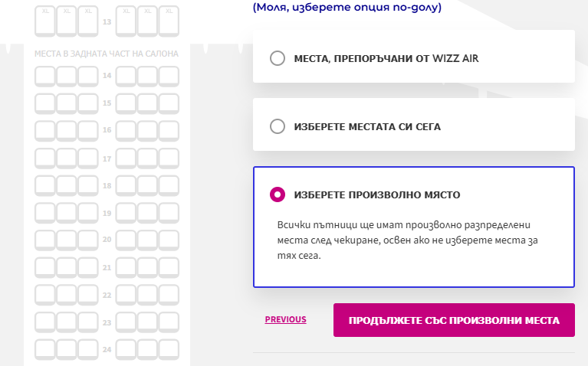
Task: Pick the rightmost seat in row 16
Action: pyautogui.click(x=169, y=130)
